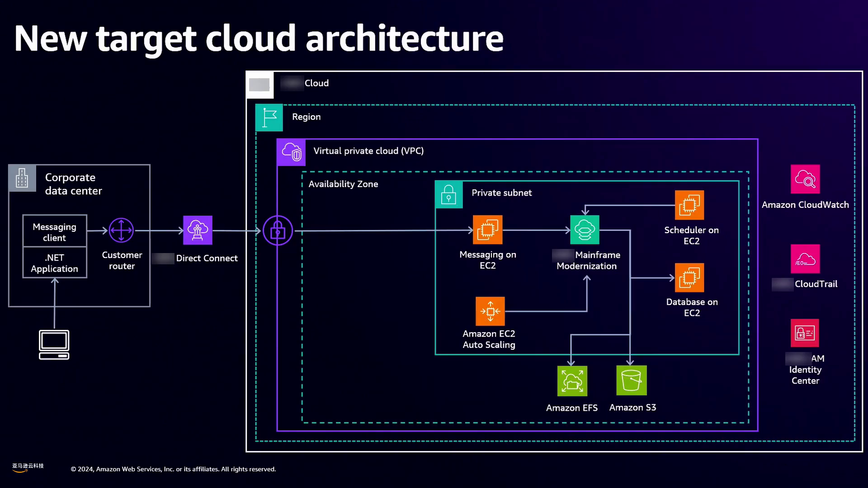Select the Amazon EFS icon
868x488 pixels.
572,381
